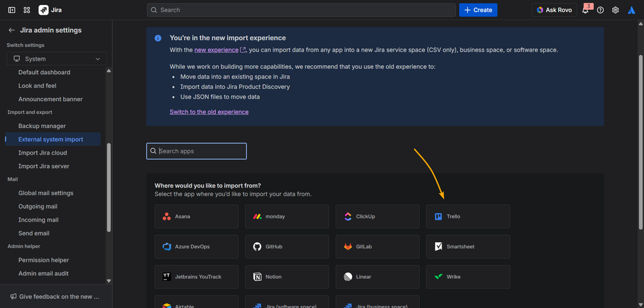Click sidebar scroll down arrow
Screen dimensions: 644x308
click(x=109, y=281)
